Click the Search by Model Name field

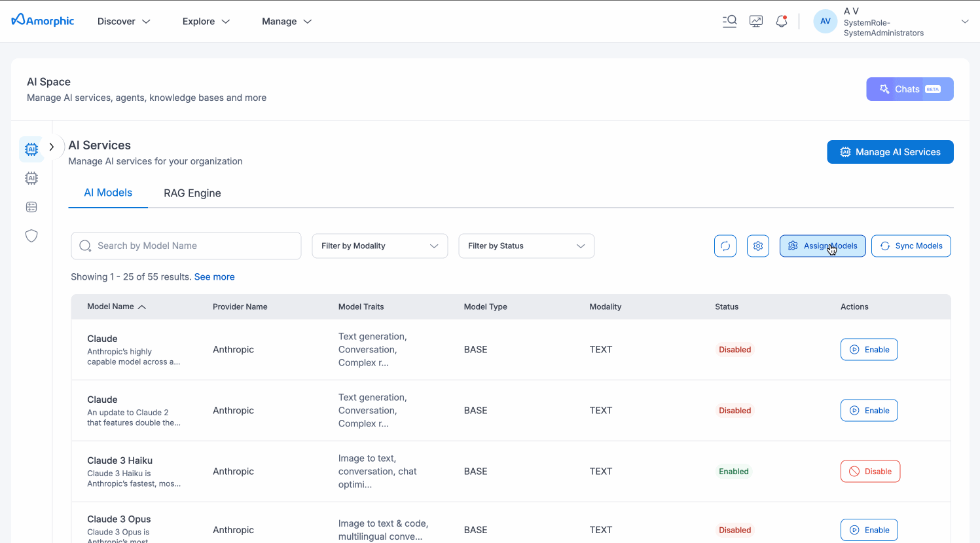coord(187,246)
